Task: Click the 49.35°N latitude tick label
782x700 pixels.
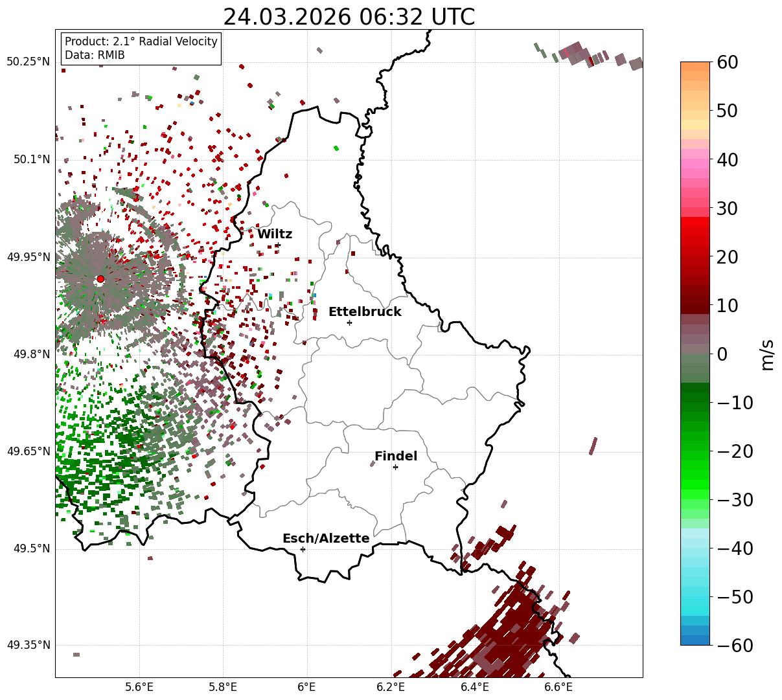Action: tap(28, 645)
